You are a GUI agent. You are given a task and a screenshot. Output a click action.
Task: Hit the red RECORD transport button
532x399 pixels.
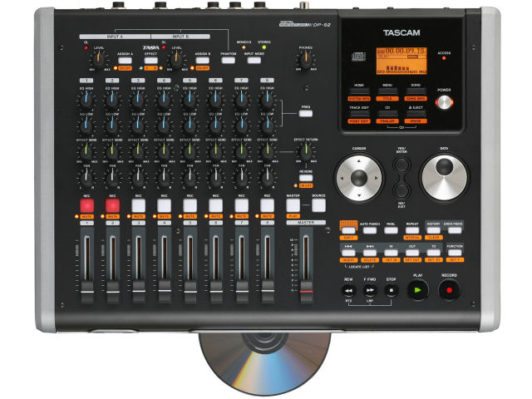point(449,290)
